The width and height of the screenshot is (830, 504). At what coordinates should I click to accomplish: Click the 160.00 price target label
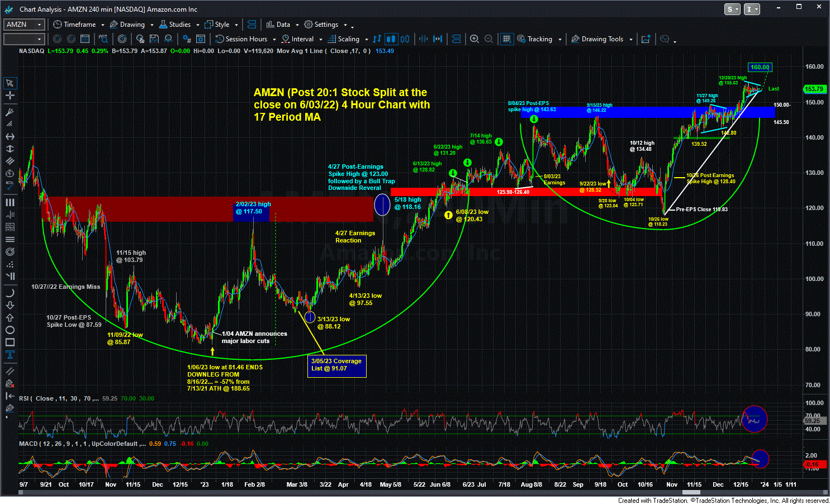point(760,67)
